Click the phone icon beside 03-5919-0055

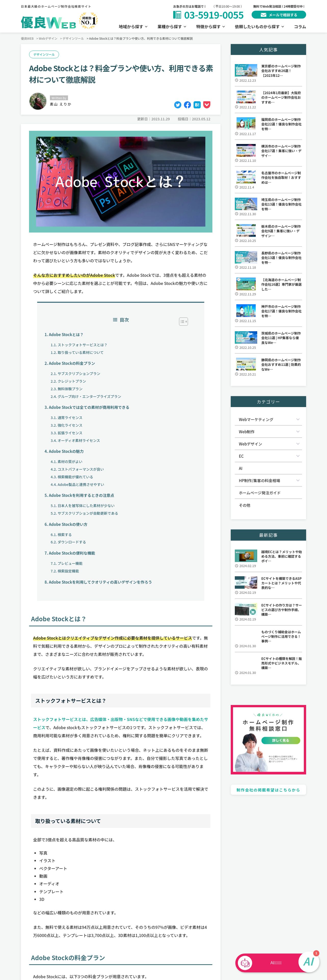coord(177,15)
